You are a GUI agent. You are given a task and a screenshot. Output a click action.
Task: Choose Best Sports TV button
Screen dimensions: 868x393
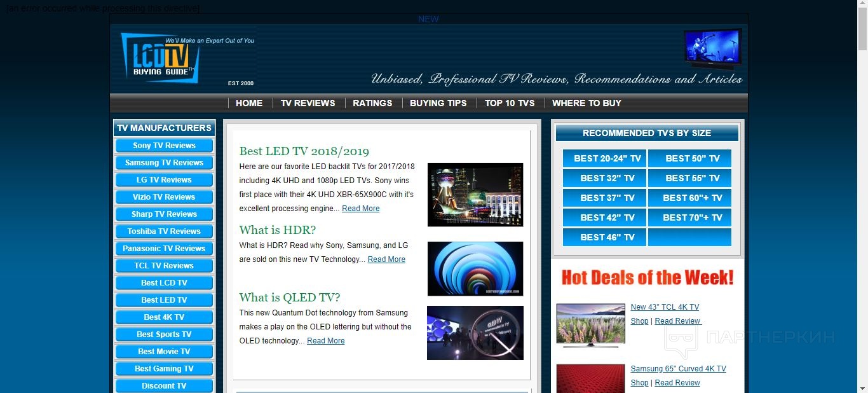(164, 334)
